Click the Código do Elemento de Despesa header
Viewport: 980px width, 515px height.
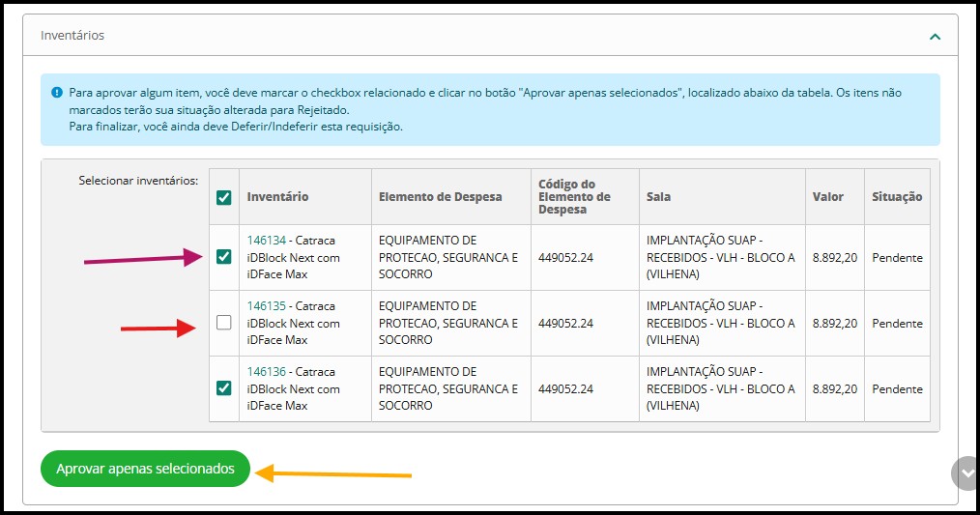point(574,197)
